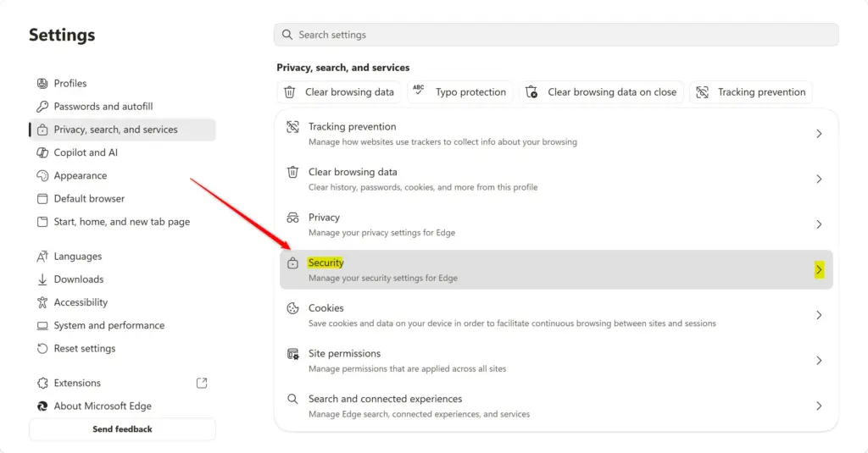This screenshot has width=868, height=453.
Task: Select Privacy, search, and services in sidebar
Action: tap(122, 130)
